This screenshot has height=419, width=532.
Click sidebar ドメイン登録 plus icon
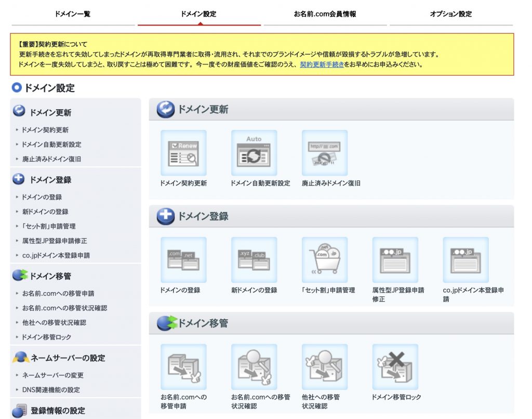pyautogui.click(x=19, y=179)
